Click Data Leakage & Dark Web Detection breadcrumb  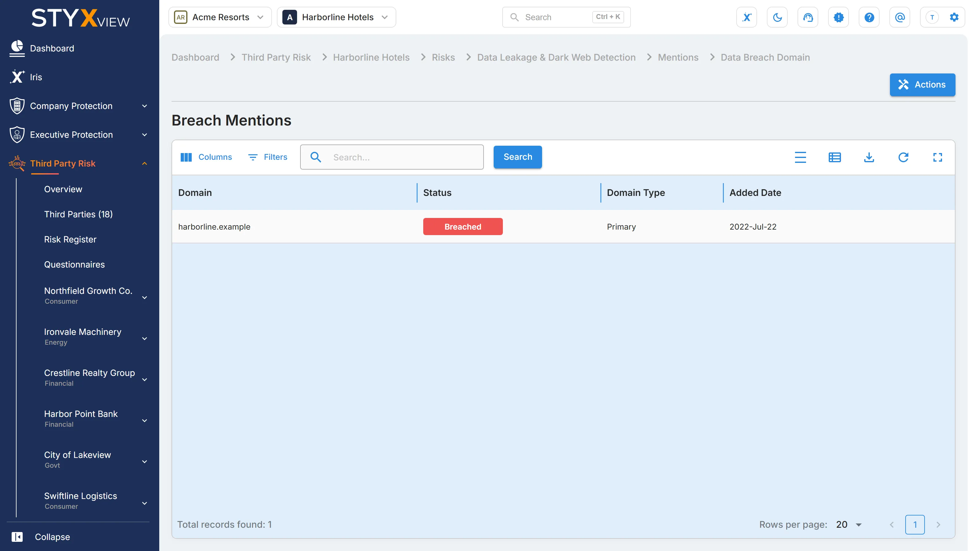click(x=556, y=57)
